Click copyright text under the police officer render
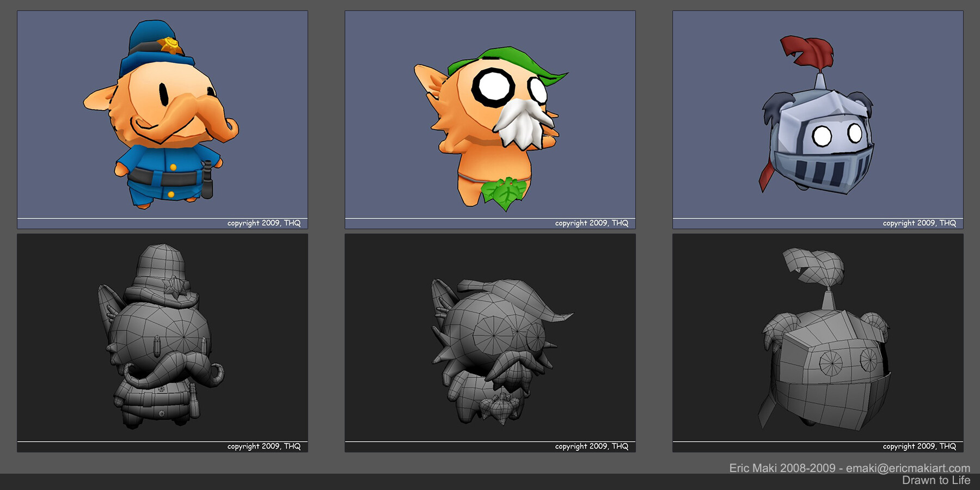The height and width of the screenshot is (490, 980). 264,223
